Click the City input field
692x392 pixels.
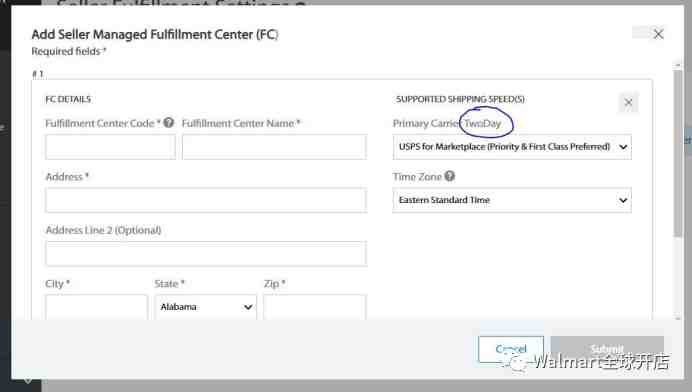tap(96, 307)
